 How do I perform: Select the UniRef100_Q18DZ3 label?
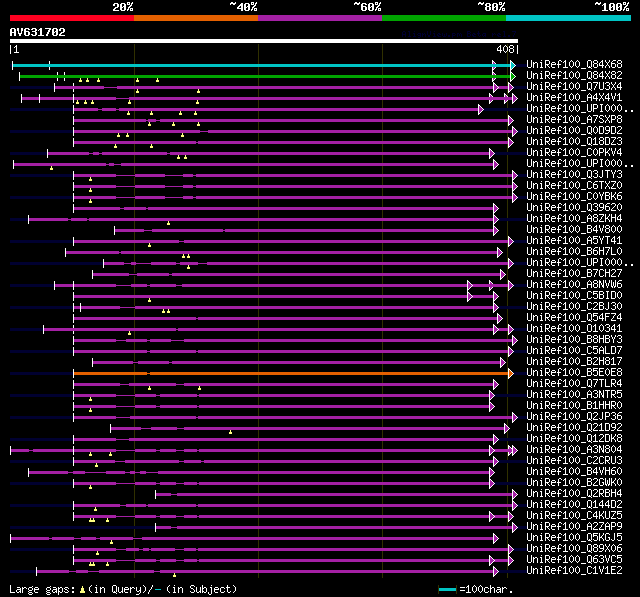tap(574, 142)
